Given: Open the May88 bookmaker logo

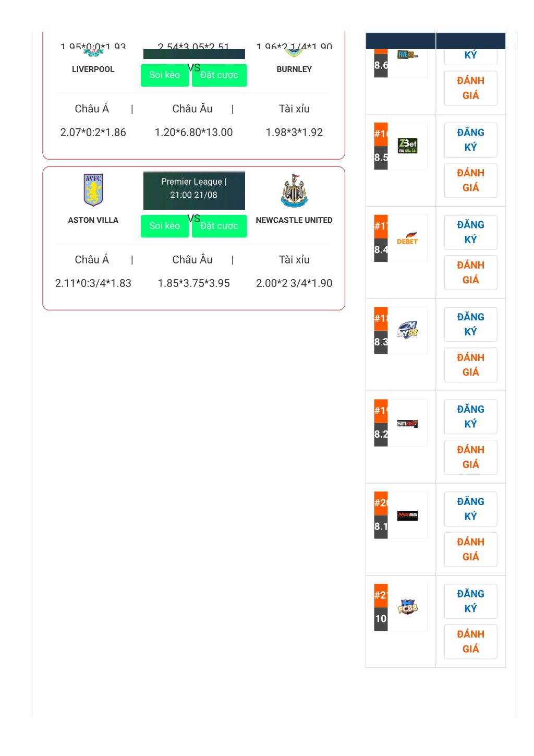Looking at the screenshot, I should coord(407,515).
